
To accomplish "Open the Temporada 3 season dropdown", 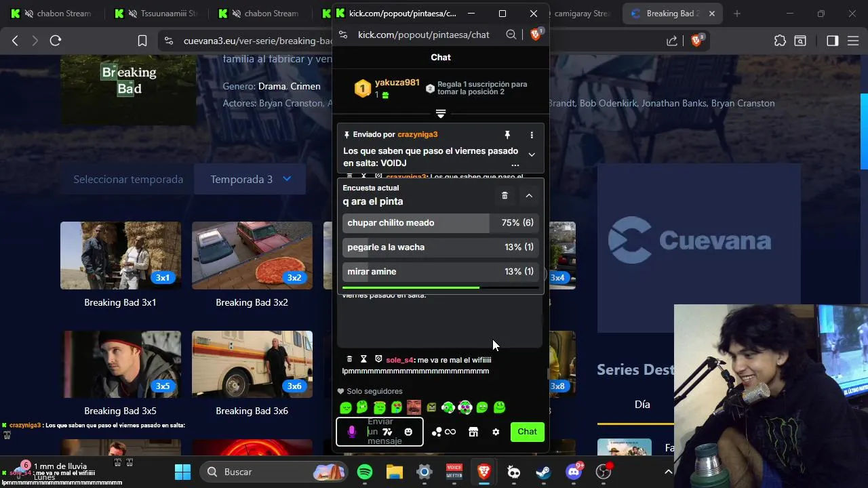I will pos(250,180).
